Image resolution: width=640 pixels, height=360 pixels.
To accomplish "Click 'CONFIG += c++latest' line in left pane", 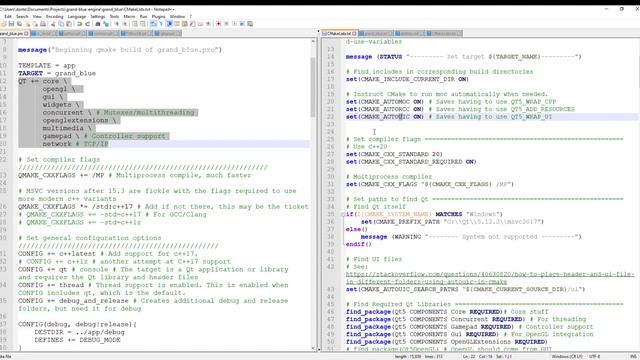I will 57,253.
